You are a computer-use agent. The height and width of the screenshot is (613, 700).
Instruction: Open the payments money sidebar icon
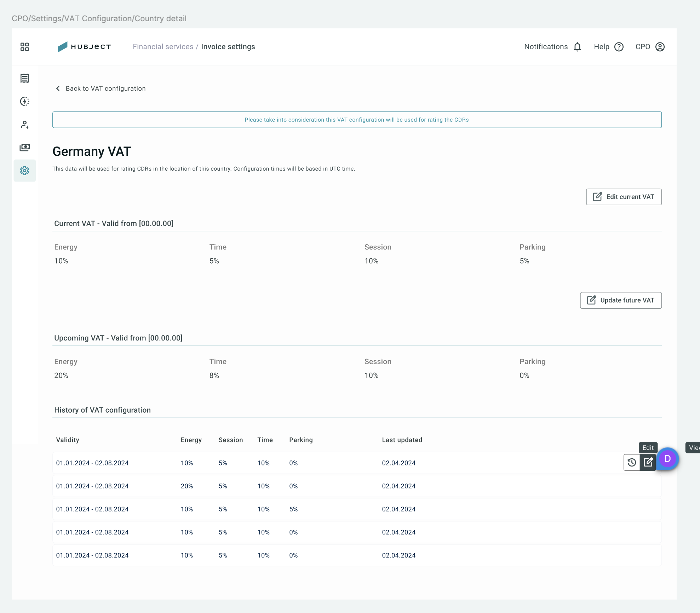click(x=25, y=147)
